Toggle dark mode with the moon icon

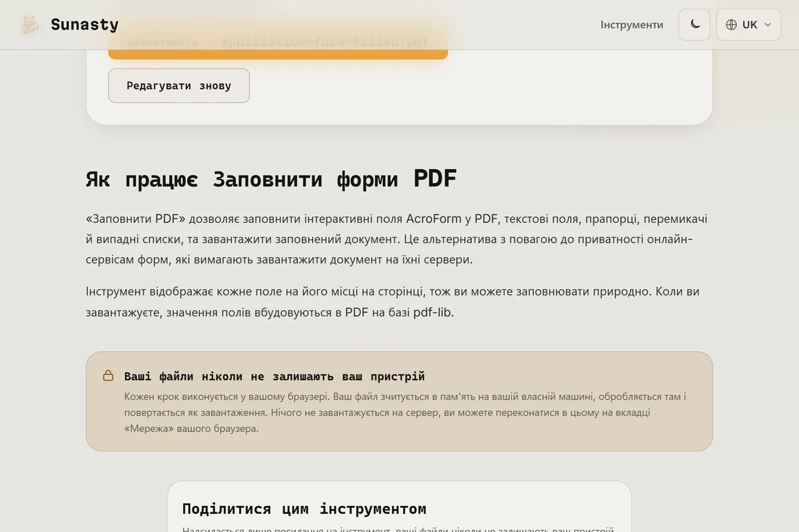pyautogui.click(x=694, y=25)
